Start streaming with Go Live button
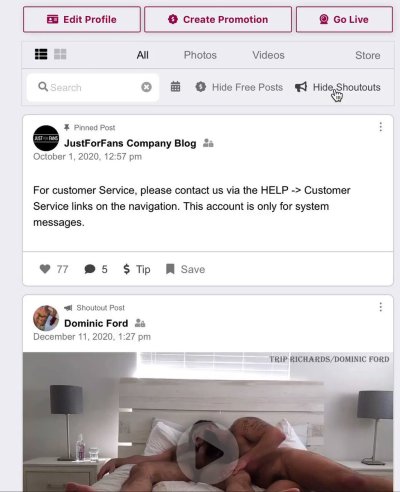400x492 pixels. pos(344,19)
